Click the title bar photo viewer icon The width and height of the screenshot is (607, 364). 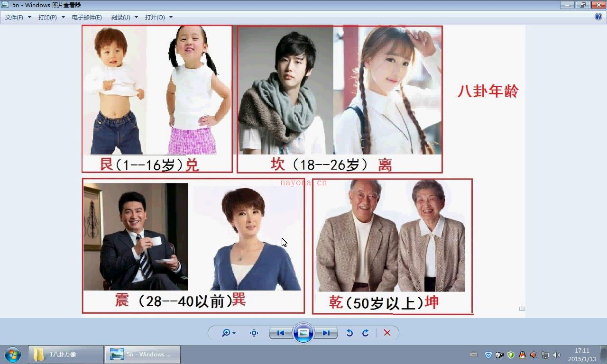[5, 5]
